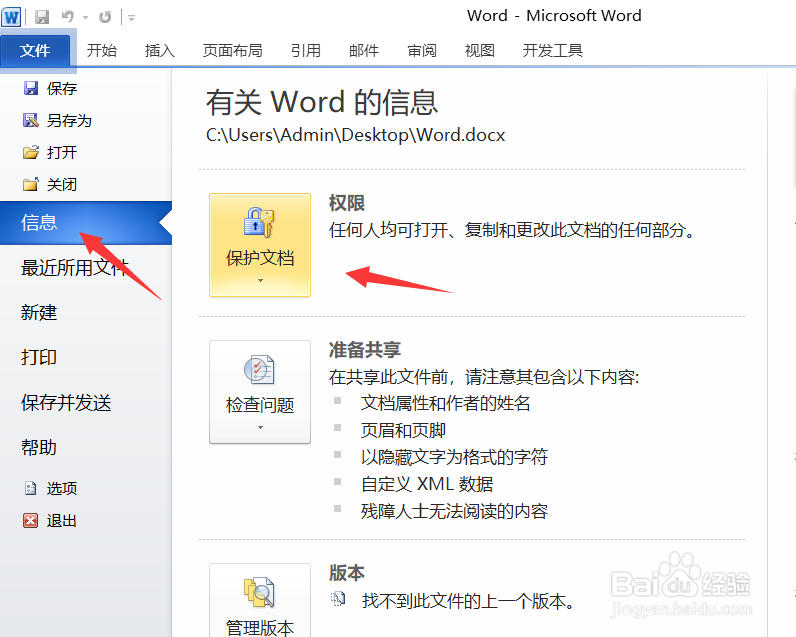Click the 检查问题 button label
796x637 pixels.
pyautogui.click(x=260, y=405)
